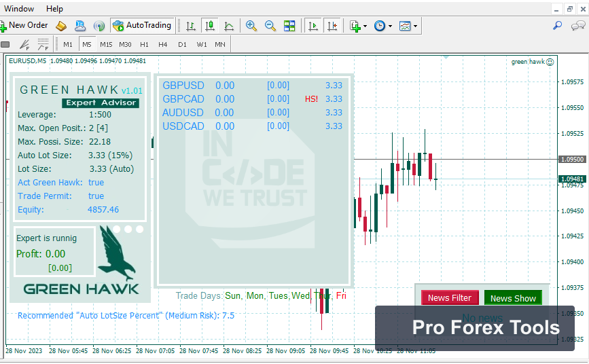Select the H1 timeframe

pyautogui.click(x=144, y=44)
